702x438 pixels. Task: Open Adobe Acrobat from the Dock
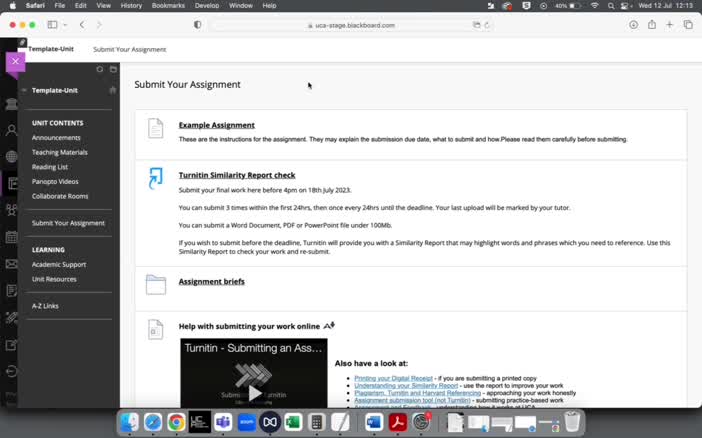point(397,422)
